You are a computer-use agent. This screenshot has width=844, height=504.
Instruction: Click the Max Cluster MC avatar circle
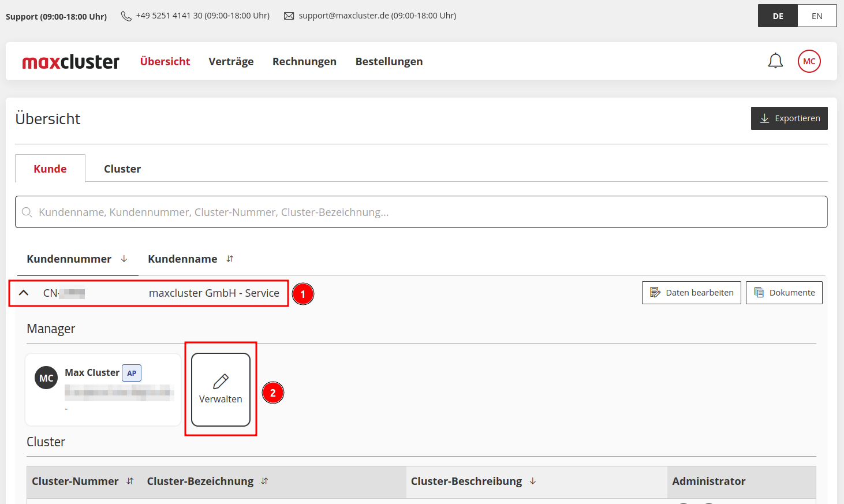click(46, 378)
